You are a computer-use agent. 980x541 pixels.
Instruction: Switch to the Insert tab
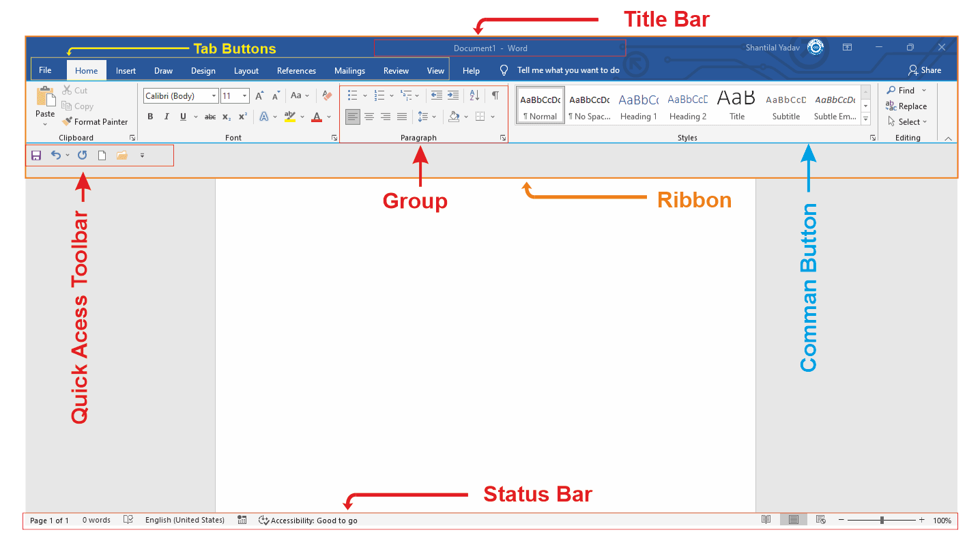pos(126,70)
